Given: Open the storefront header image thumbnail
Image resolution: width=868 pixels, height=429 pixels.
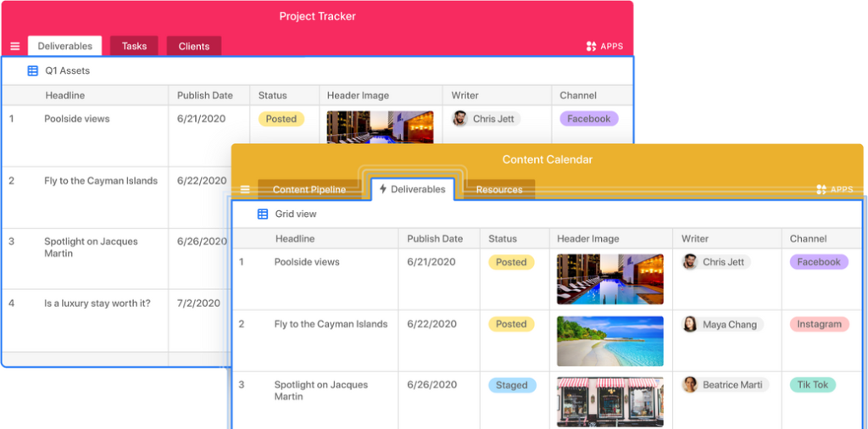Looking at the screenshot, I should (x=610, y=403).
